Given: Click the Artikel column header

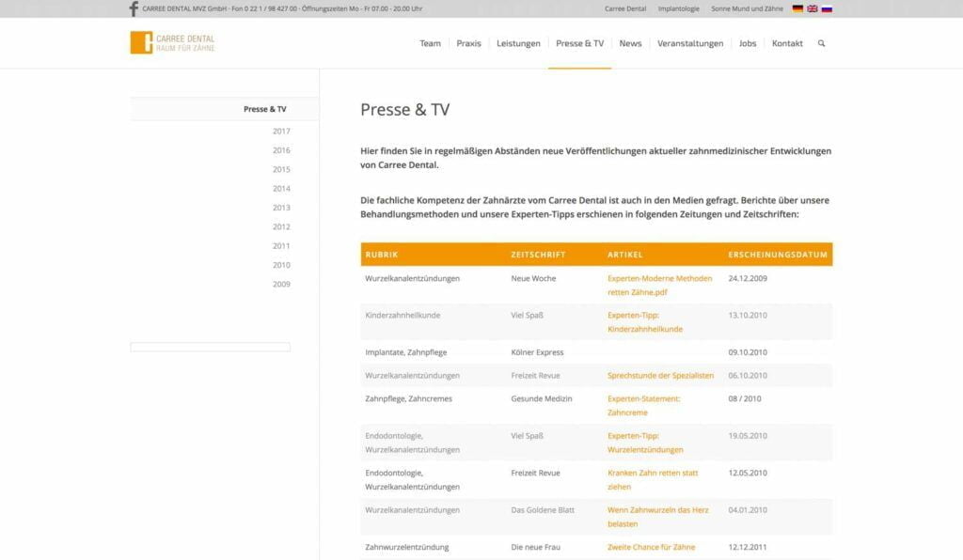Looking at the screenshot, I should click(x=625, y=255).
